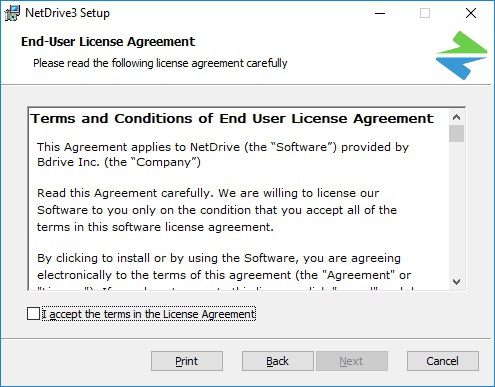
Task: Click the installer icon in the title bar
Action: (12, 13)
